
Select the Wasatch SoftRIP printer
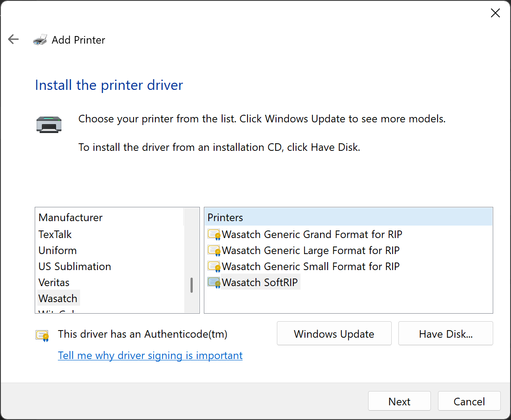tap(260, 283)
